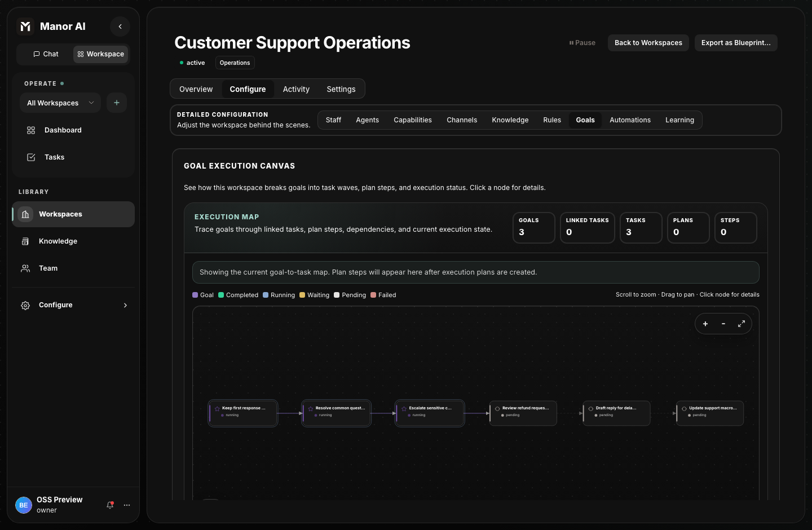Click the Waiting legend yellow swatch

coord(302,295)
